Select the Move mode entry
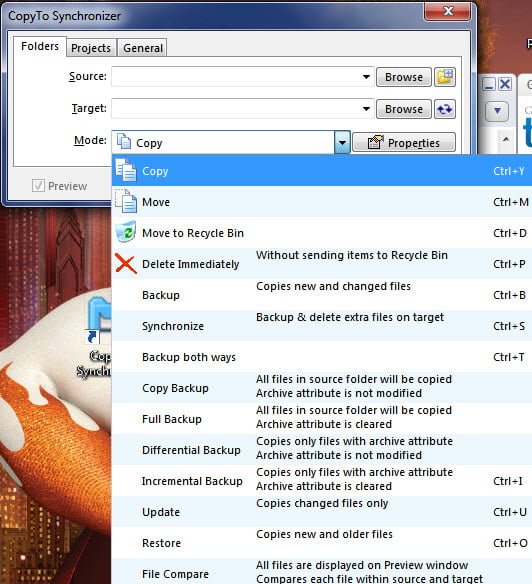This screenshot has height=584, width=532. 322,202
